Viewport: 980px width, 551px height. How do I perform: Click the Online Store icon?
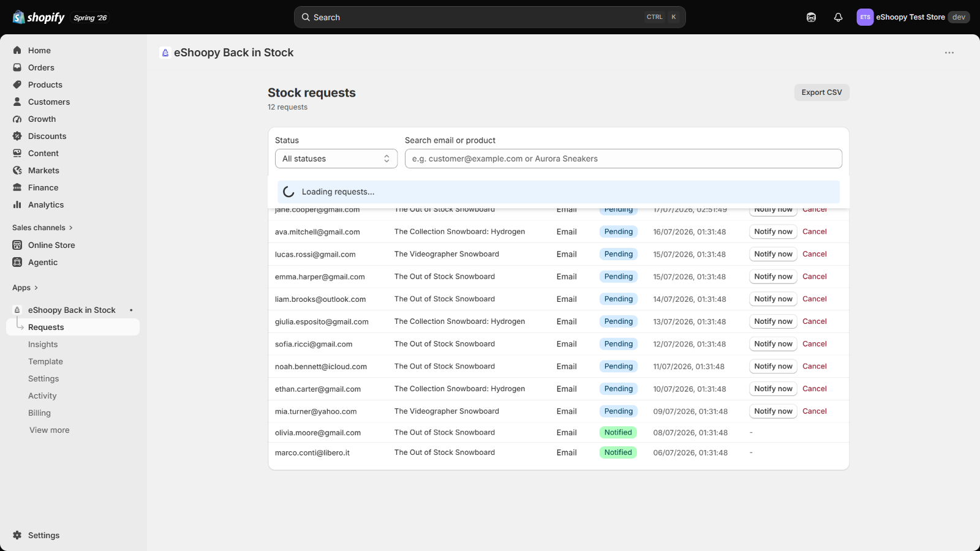17,245
